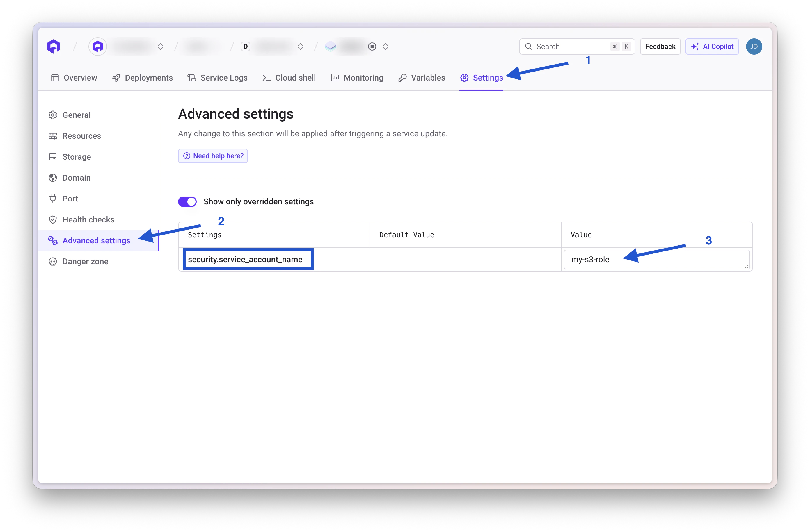The image size is (810, 532).
Task: Select Advanced settings in the sidebar
Action: pos(98,240)
